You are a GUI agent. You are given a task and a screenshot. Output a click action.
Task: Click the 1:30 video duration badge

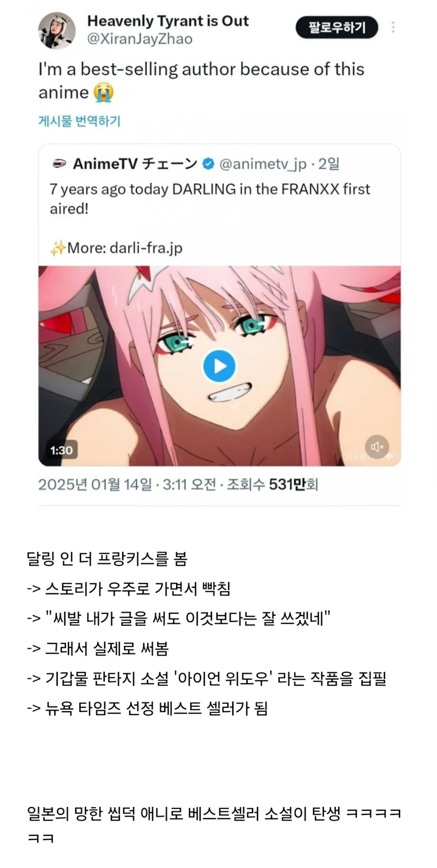click(61, 450)
